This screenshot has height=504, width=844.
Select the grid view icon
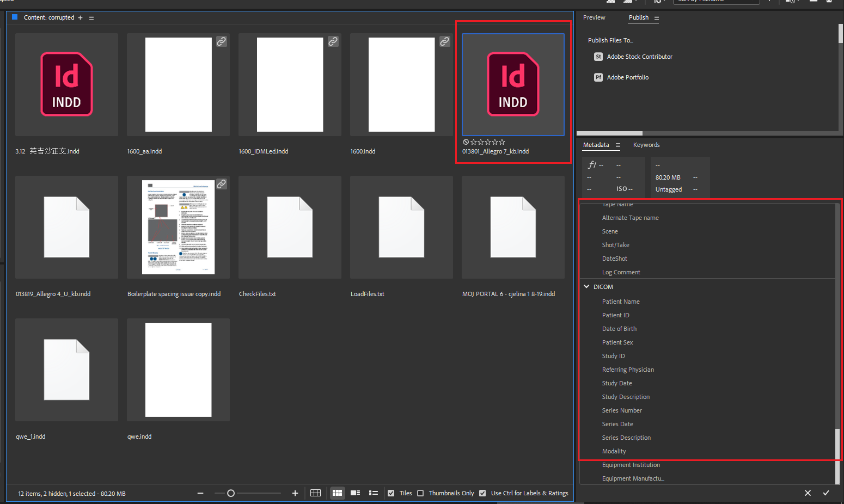[337, 493]
